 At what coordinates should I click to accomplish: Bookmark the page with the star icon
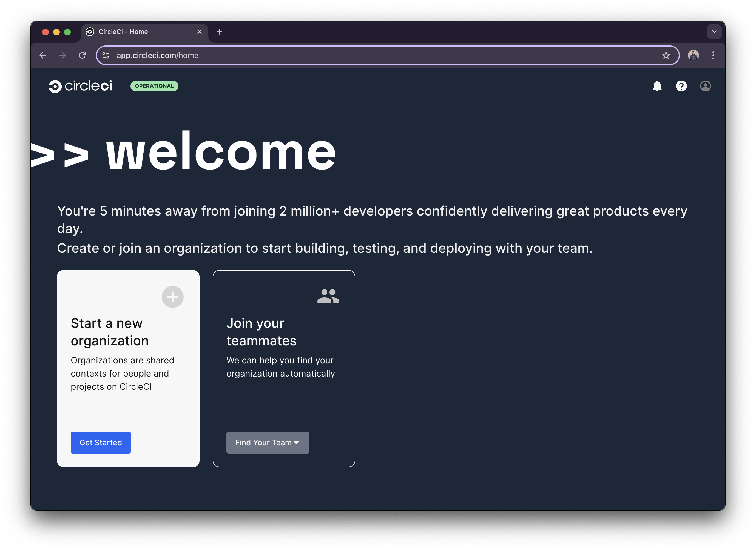tap(666, 55)
